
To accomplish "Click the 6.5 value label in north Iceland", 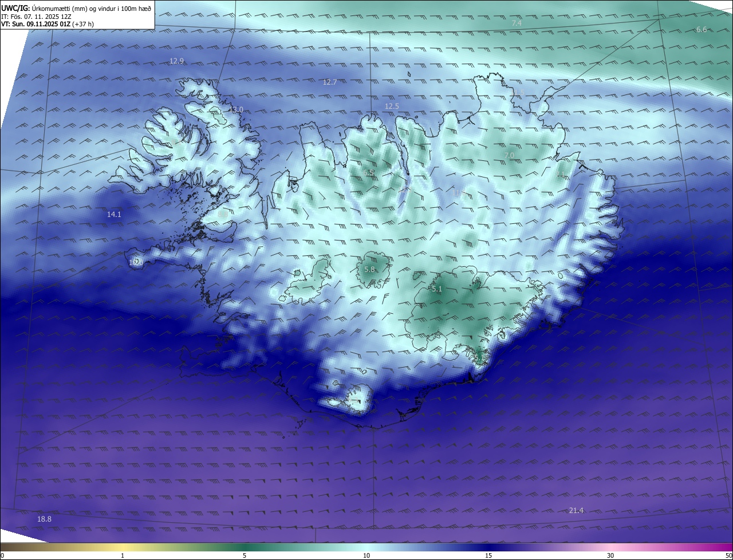I will click(x=369, y=172).
